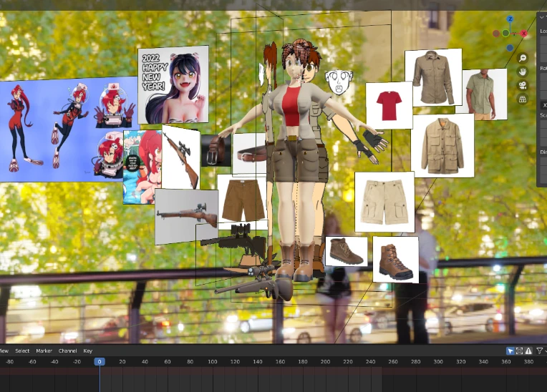Viewport: 547px width, 392px height.
Task: Select the white face sketch reference plane
Action: pyautogui.click(x=339, y=82)
